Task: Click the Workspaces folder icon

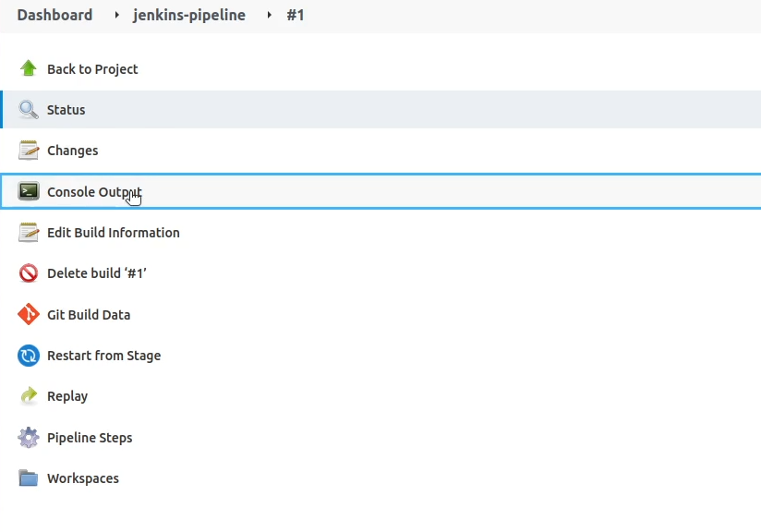Action: point(28,478)
